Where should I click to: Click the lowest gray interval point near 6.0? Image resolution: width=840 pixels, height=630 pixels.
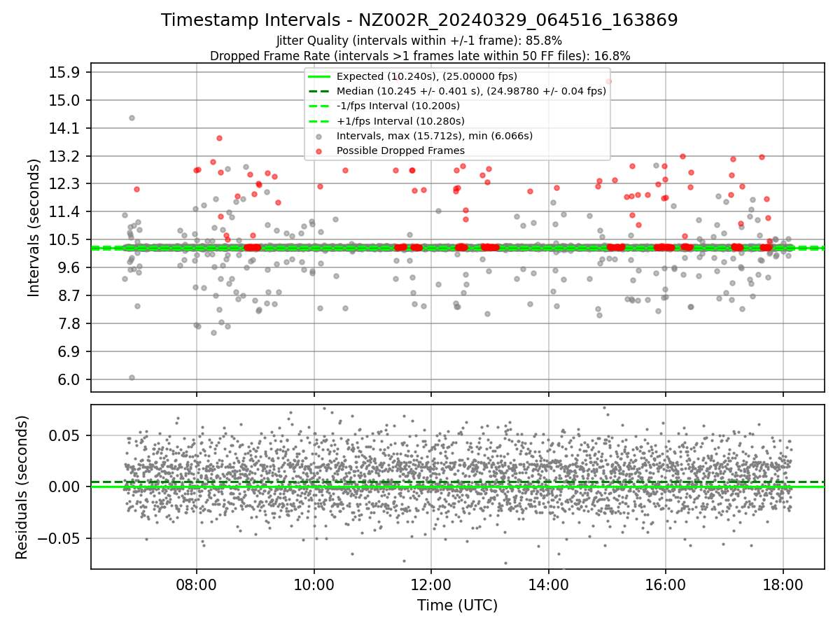(x=132, y=377)
